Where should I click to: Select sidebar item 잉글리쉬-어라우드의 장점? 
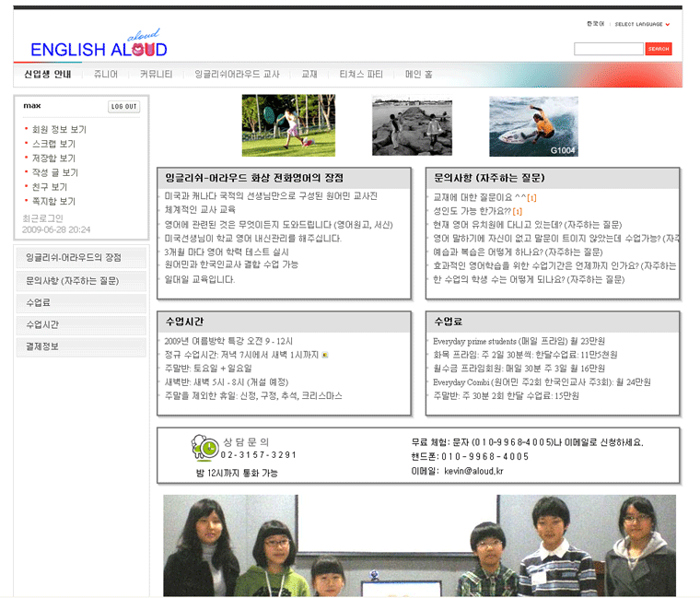tap(81, 258)
